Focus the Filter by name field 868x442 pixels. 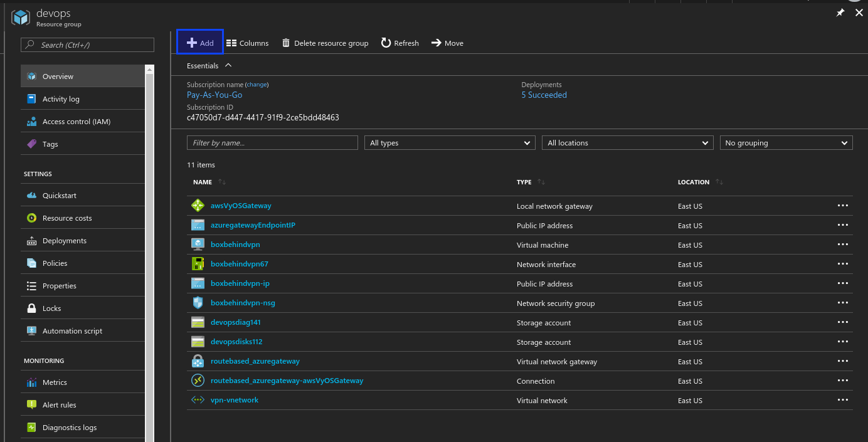pos(272,143)
